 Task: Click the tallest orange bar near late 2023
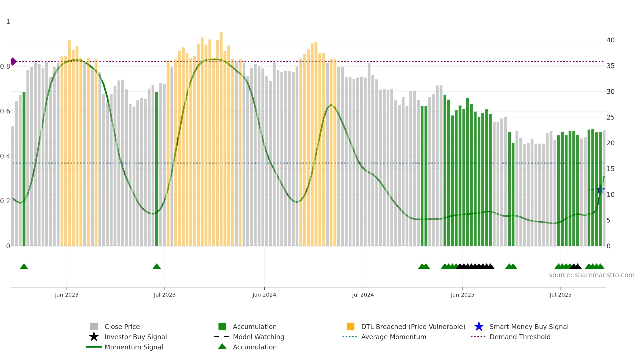point(221,139)
